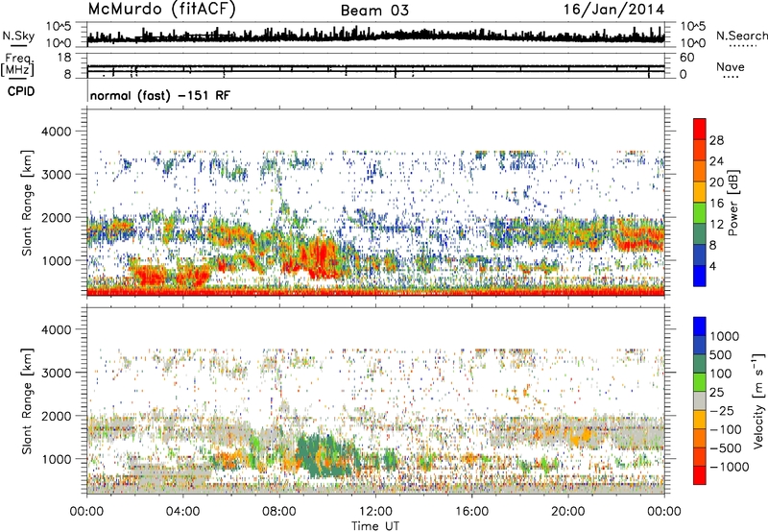
Task: Click the 'Velocity [m s-1]' colorbar label
Action: click(x=757, y=400)
